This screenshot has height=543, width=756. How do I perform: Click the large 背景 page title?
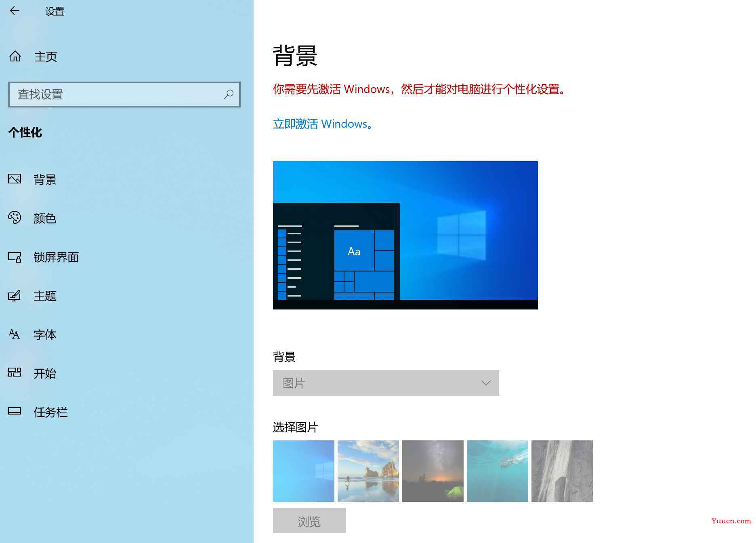click(295, 56)
